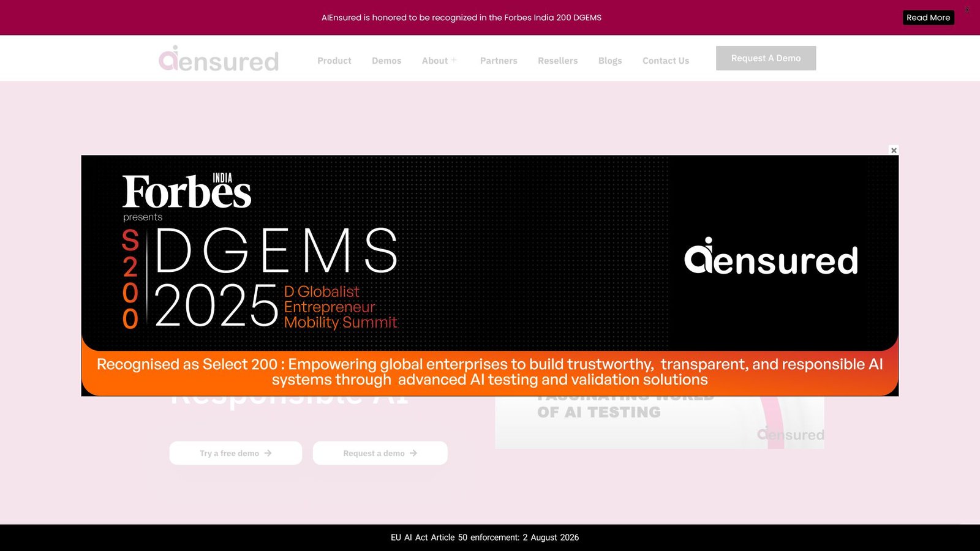Go to the Demos page
This screenshot has width=980, height=551.
click(386, 61)
